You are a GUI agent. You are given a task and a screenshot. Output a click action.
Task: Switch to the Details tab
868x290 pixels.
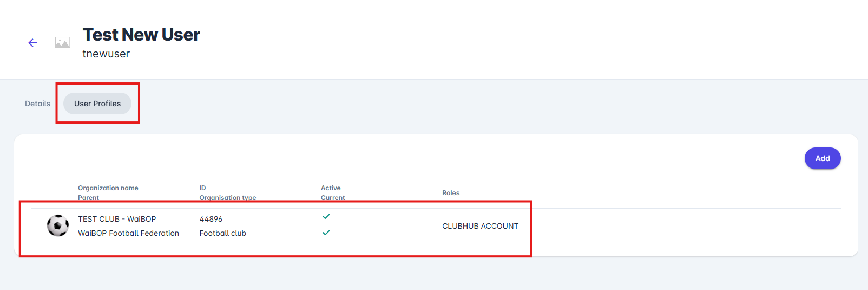click(x=37, y=104)
